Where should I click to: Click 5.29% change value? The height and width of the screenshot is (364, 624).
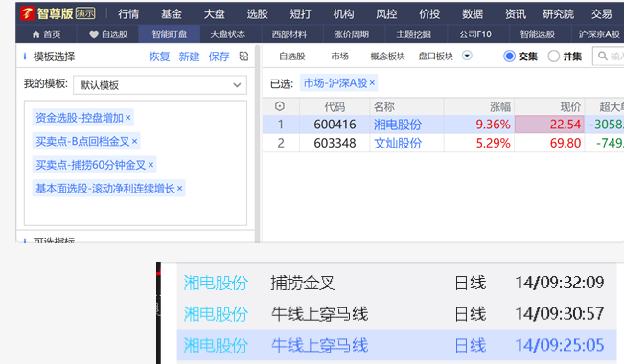(x=493, y=143)
